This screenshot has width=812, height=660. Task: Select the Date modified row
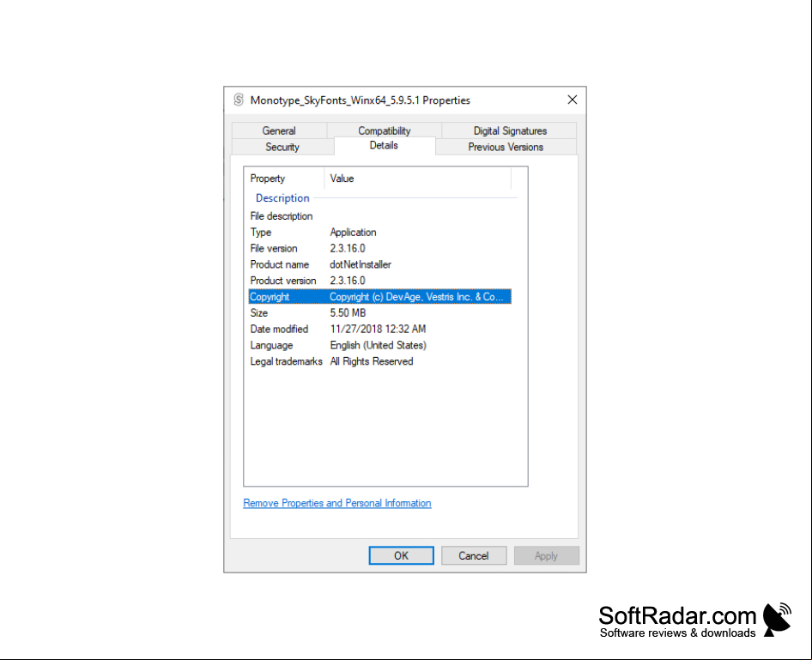(x=380, y=329)
